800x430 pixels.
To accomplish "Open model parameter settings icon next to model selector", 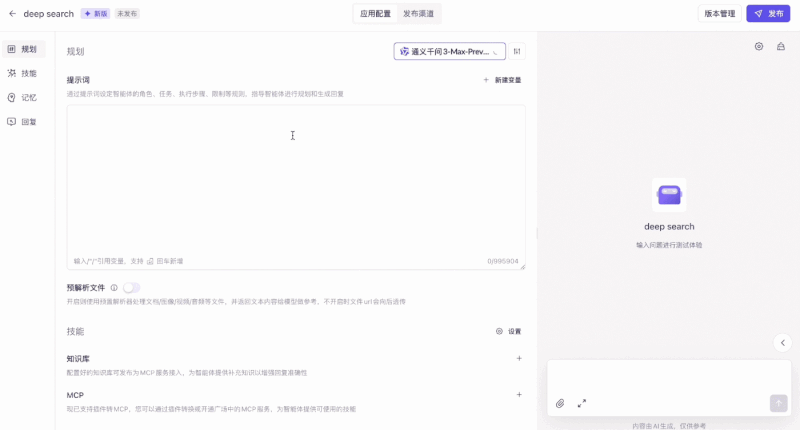I will point(517,51).
